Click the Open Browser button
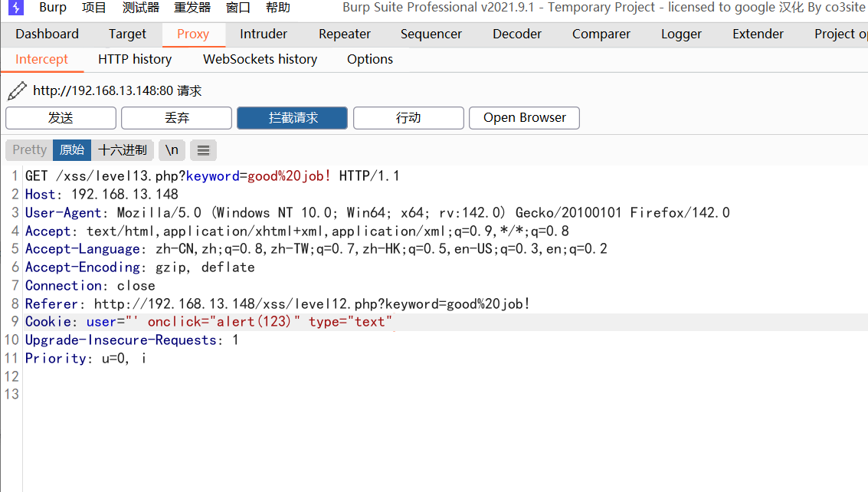 click(524, 118)
